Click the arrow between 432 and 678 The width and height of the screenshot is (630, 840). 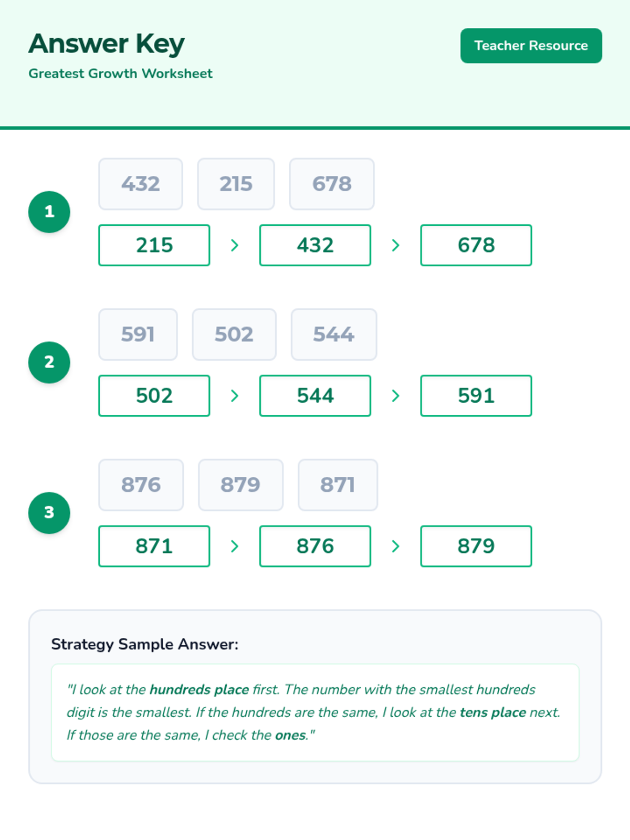coord(396,245)
